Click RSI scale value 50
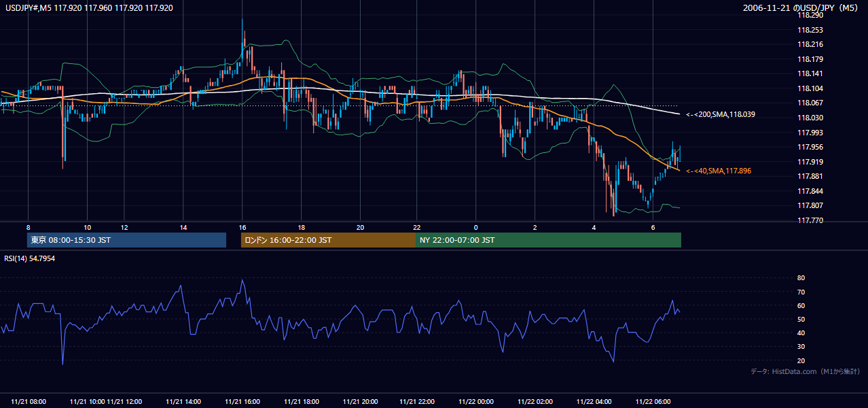Viewport: 868px width, 408px height. tap(801, 319)
